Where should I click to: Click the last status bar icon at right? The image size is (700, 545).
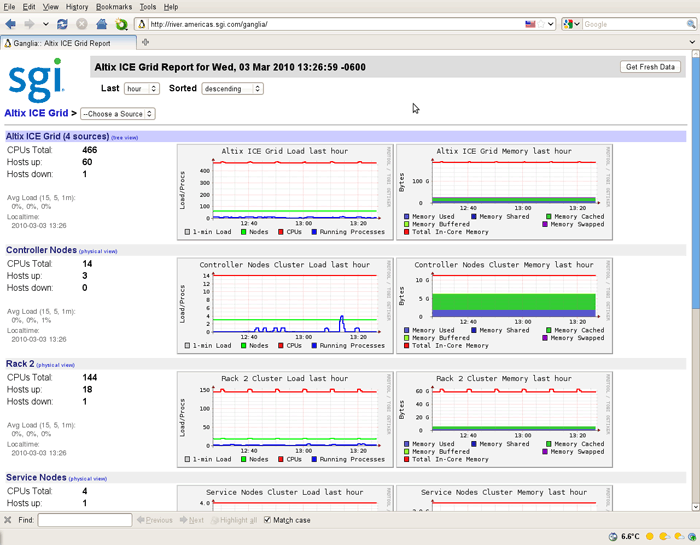[692, 537]
